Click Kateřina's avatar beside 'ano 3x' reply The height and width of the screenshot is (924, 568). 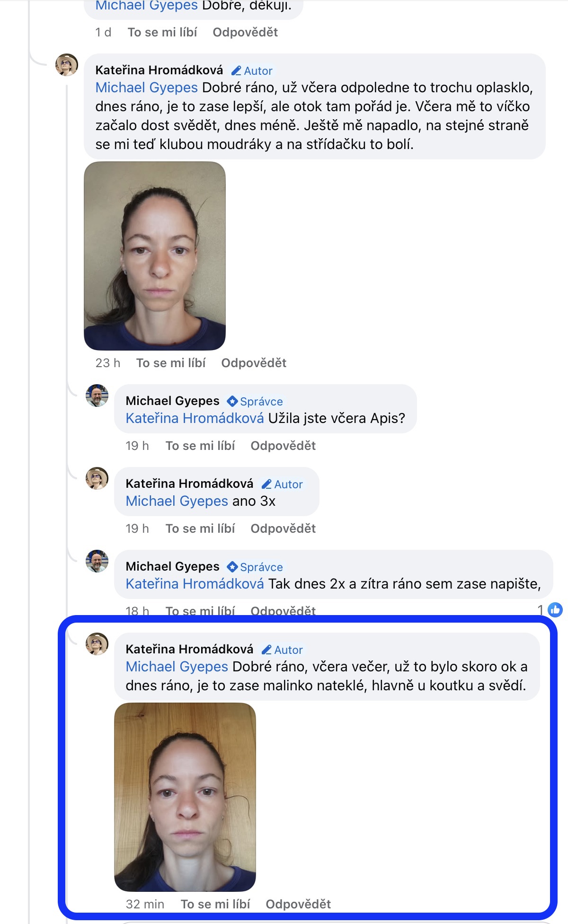[97, 478]
